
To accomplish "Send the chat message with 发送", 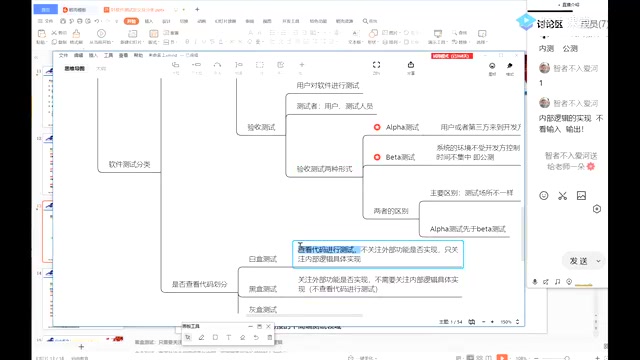I will tap(578, 261).
